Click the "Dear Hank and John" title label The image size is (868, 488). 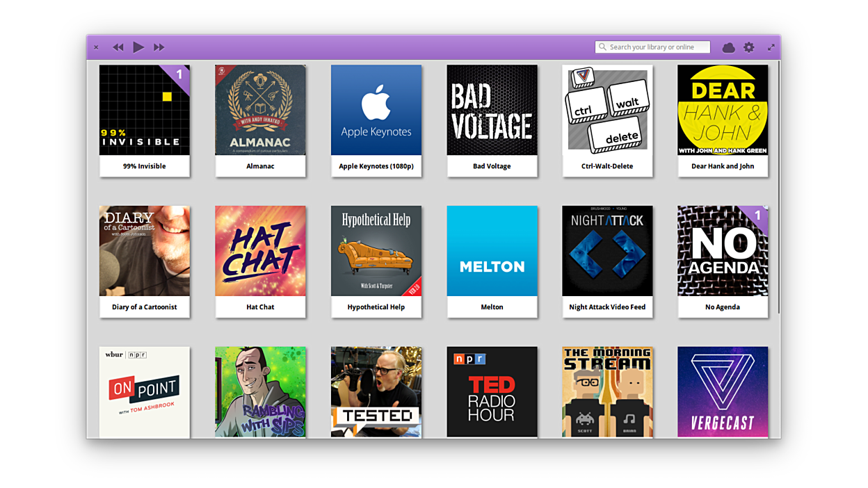pos(723,166)
